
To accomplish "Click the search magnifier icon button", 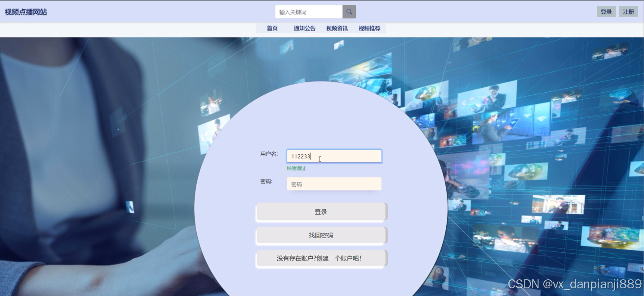I will point(349,12).
